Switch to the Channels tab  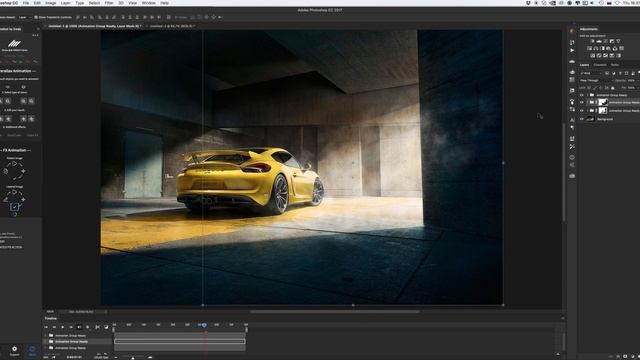click(x=600, y=65)
